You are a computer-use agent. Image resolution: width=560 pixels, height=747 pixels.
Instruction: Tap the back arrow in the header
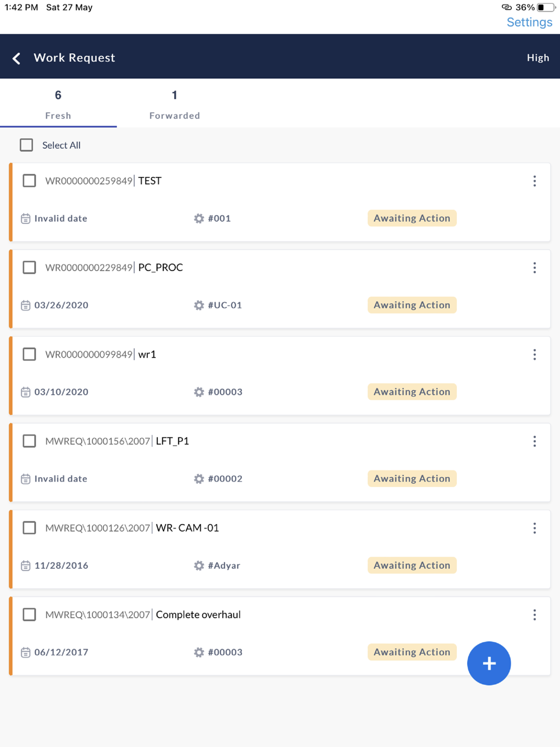(x=17, y=58)
